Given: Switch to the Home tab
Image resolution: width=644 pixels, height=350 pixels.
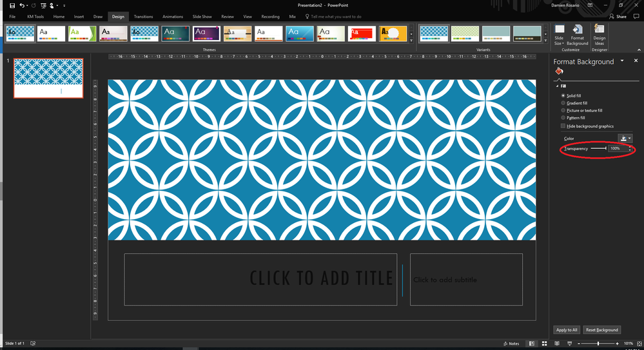Looking at the screenshot, I should tap(59, 16).
